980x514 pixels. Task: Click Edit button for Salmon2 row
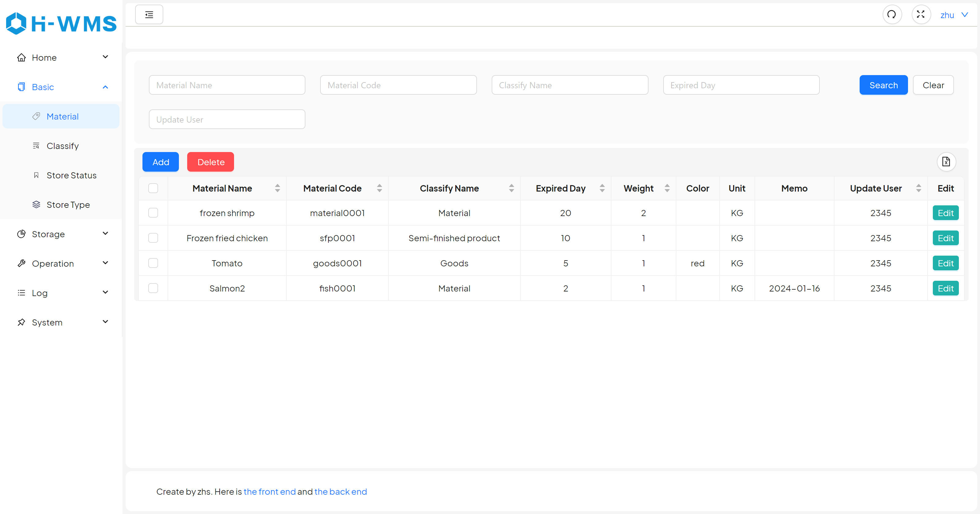coord(945,288)
